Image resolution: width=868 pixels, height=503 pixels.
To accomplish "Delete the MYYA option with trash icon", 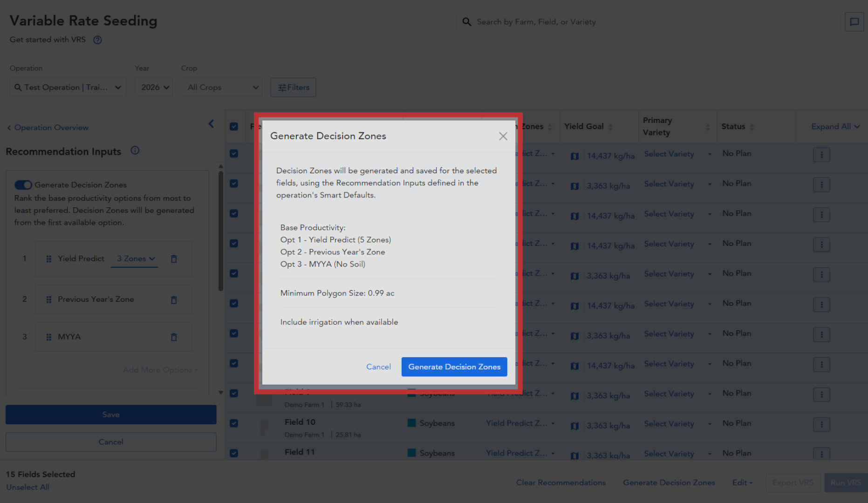I will pyautogui.click(x=174, y=337).
